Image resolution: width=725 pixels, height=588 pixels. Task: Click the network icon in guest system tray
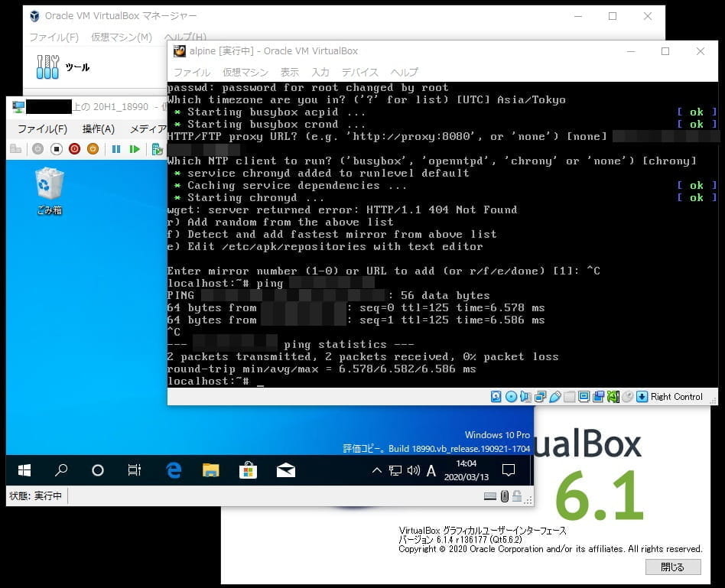pos(395,470)
